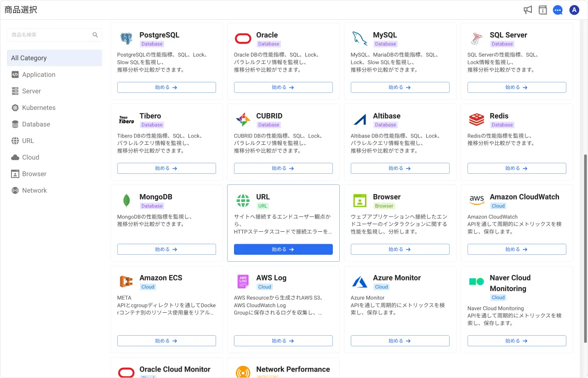Click the MongoDB leaf logo
The width and height of the screenshot is (588, 378).
(x=126, y=200)
